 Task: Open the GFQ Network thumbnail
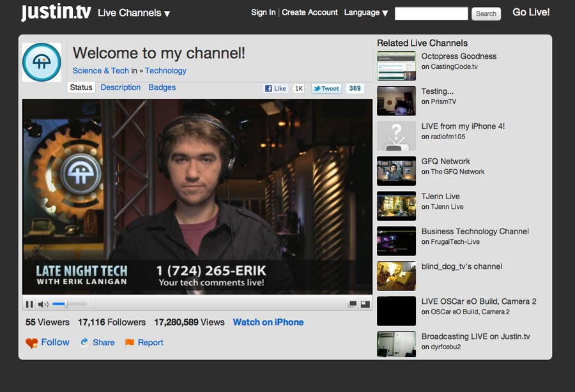pyautogui.click(x=396, y=171)
